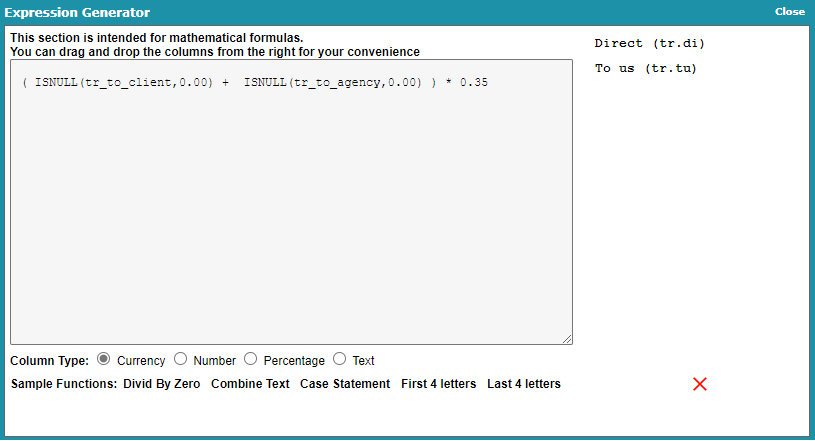Click the first ISNULL in the formula

56,82
